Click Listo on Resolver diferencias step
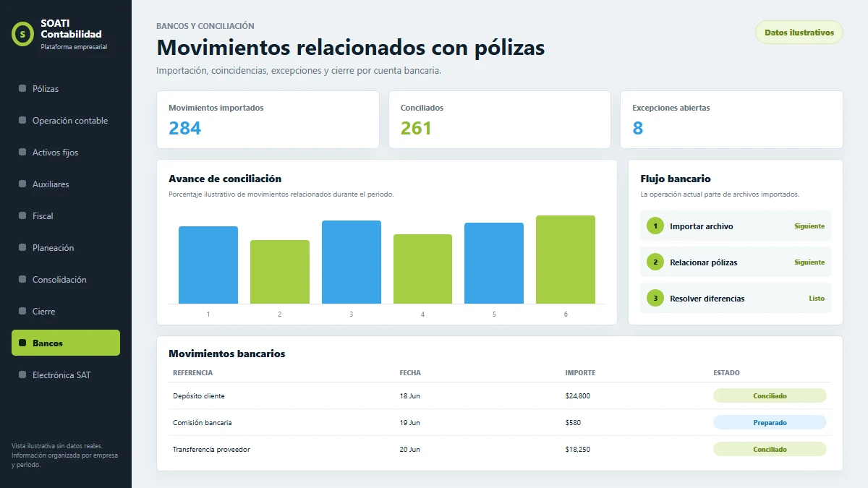The height and width of the screenshot is (488, 868). click(x=817, y=299)
